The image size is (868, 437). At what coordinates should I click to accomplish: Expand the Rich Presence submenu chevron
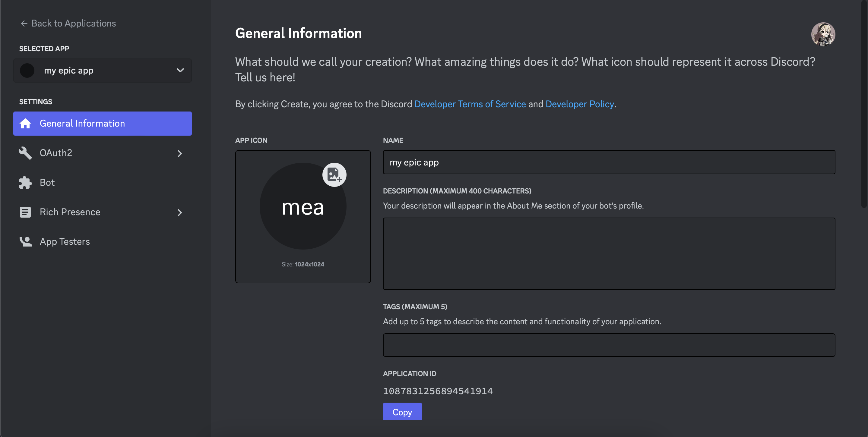point(180,212)
